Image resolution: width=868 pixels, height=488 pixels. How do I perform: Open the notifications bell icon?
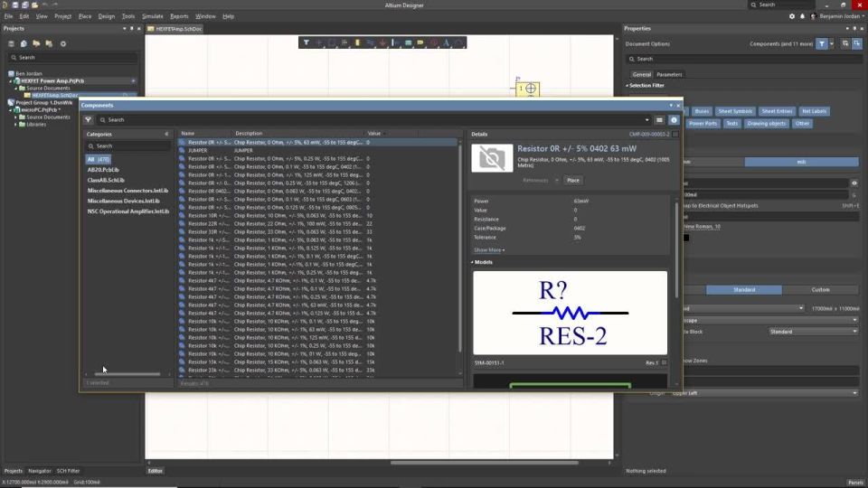(802, 16)
